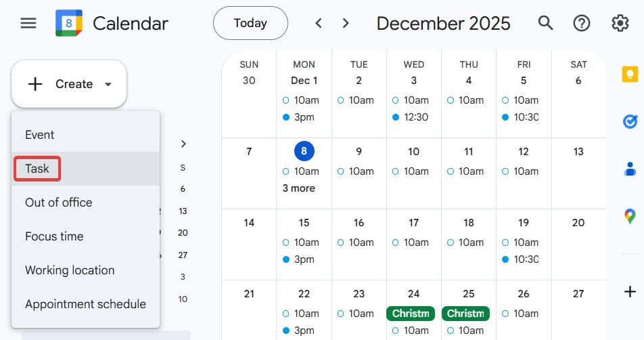The image size is (644, 340).
Task: Click the Get add-ons plus icon
Action: point(630,292)
